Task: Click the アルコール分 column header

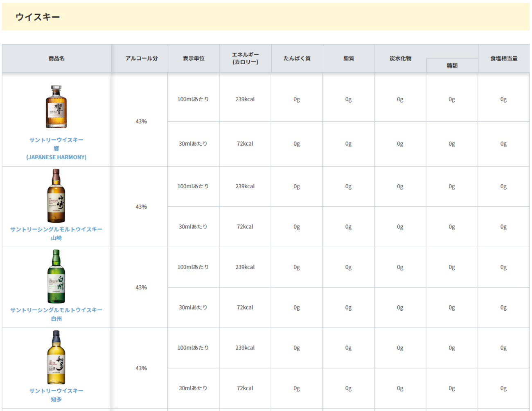Action: [x=142, y=59]
